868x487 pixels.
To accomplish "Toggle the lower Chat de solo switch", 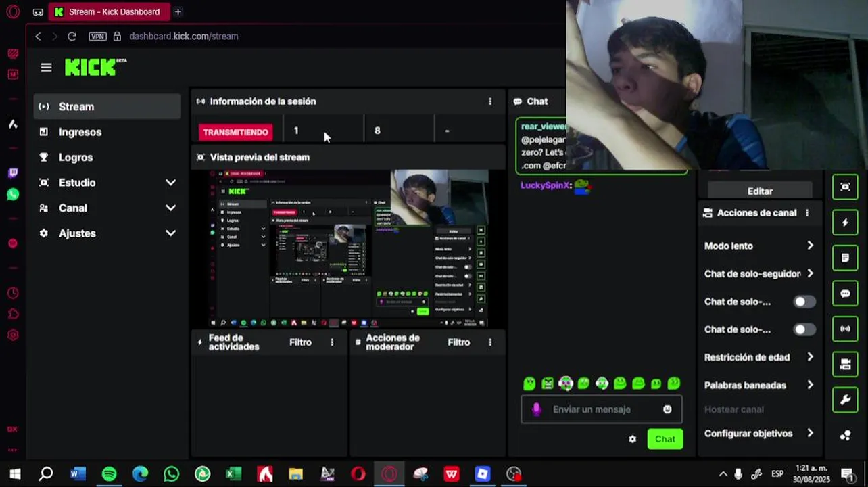I will pyautogui.click(x=804, y=329).
